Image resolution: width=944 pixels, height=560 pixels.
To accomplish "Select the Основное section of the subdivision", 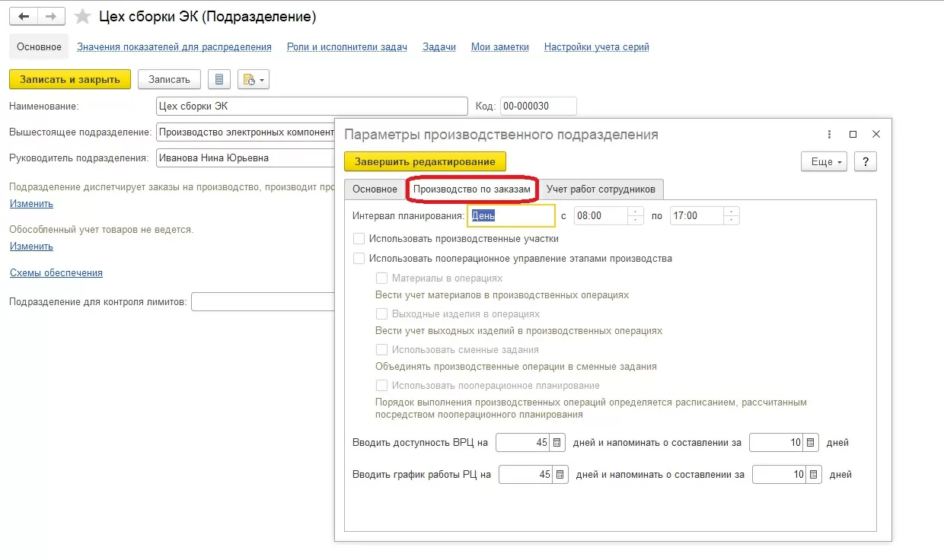I will coord(39,46).
